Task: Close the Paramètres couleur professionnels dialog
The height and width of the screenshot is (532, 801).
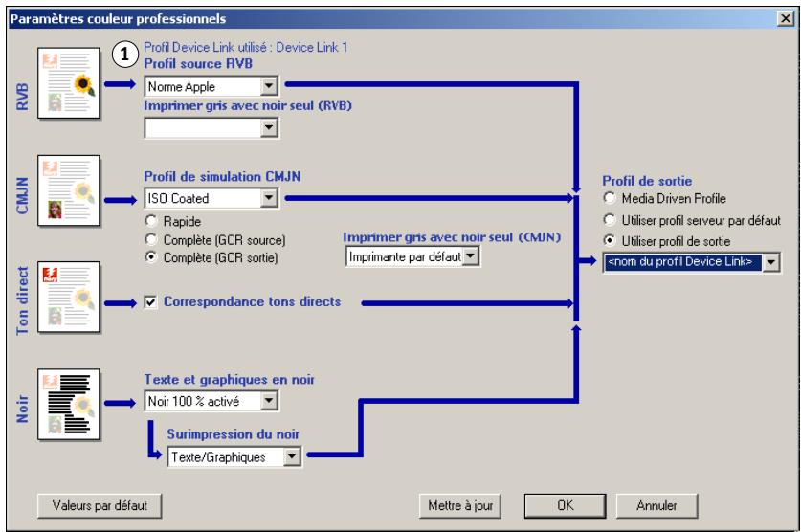Action: click(x=786, y=18)
